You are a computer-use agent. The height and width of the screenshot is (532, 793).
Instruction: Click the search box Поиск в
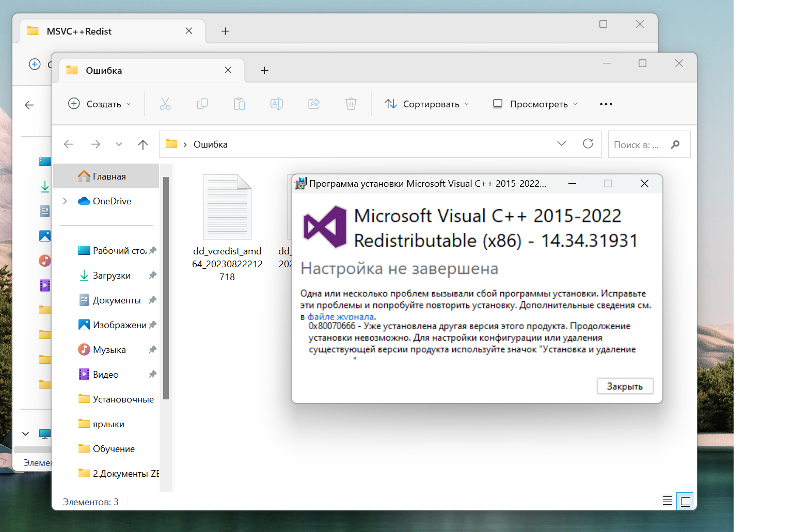[x=640, y=145]
